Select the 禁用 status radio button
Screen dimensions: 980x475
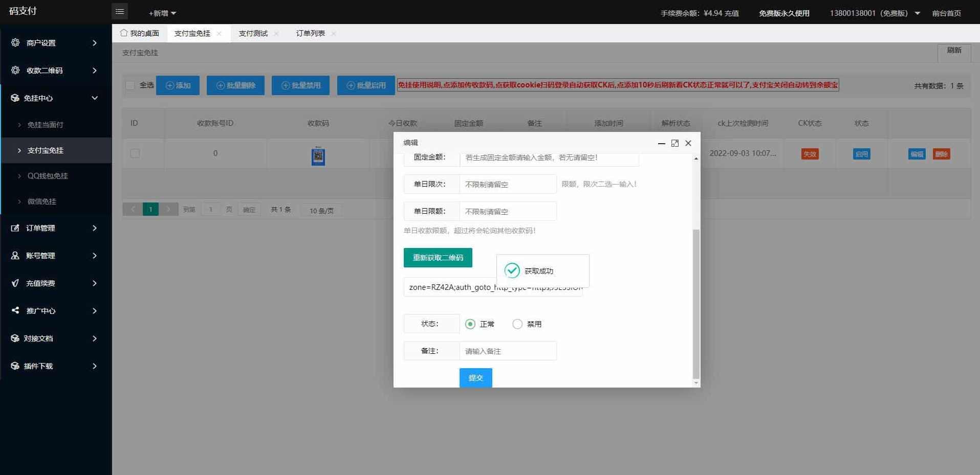point(517,324)
